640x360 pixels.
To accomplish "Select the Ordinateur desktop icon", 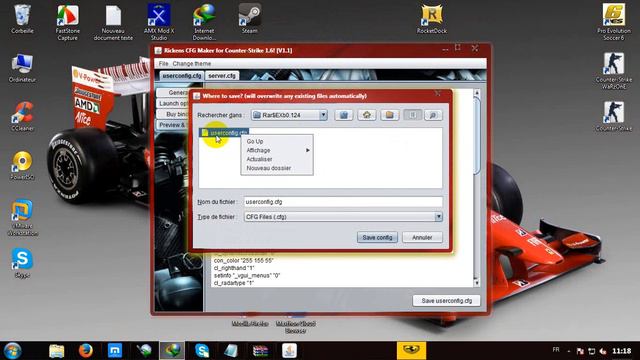I will click(x=22, y=68).
